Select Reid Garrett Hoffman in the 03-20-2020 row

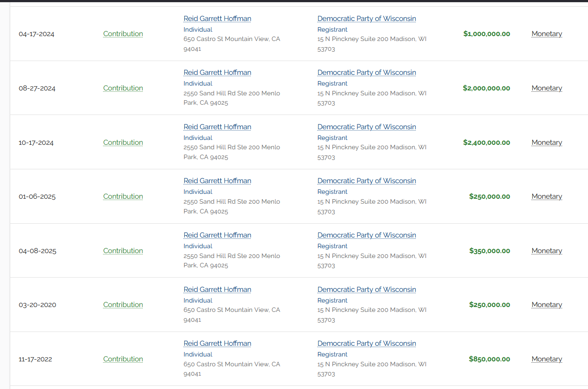(217, 290)
